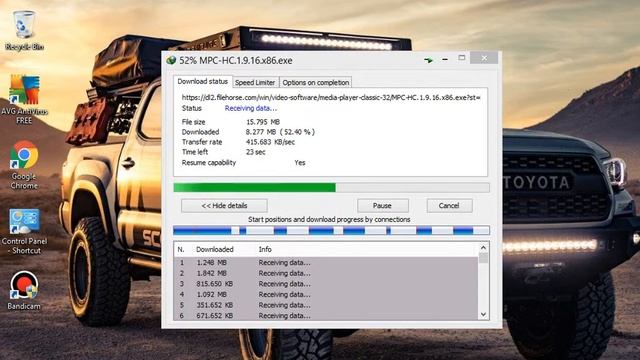The height and width of the screenshot is (360, 640).
Task: Click the green download progress bar
Action: point(331,187)
